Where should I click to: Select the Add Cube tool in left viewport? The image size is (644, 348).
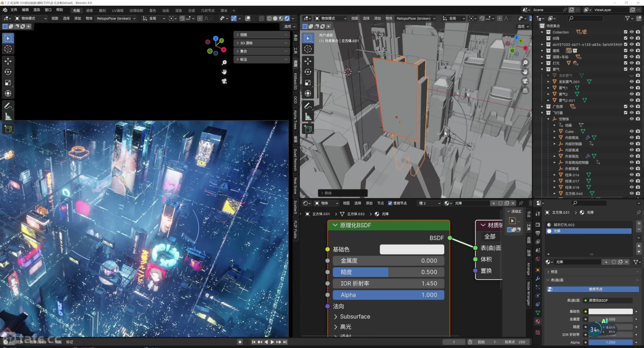pos(8,129)
